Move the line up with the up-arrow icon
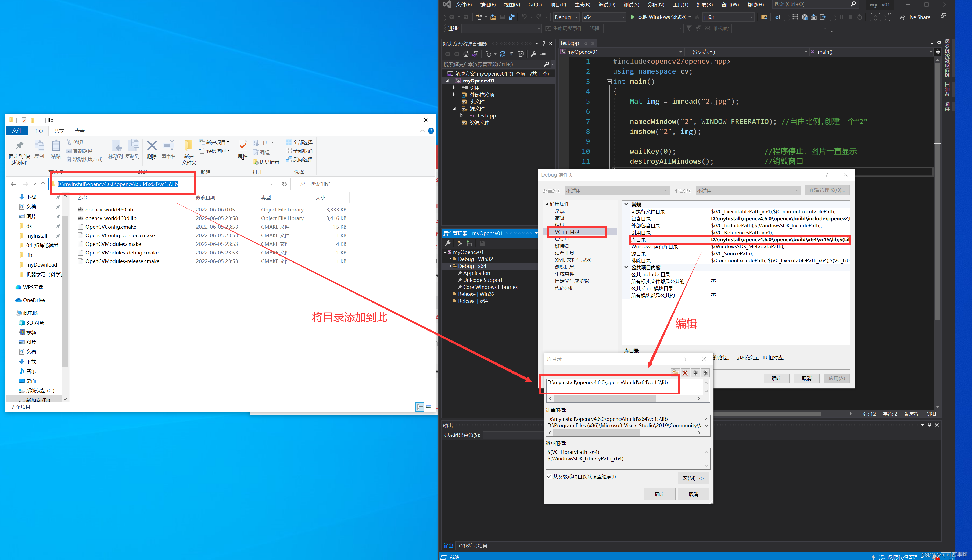The width and height of the screenshot is (972, 560). [705, 373]
